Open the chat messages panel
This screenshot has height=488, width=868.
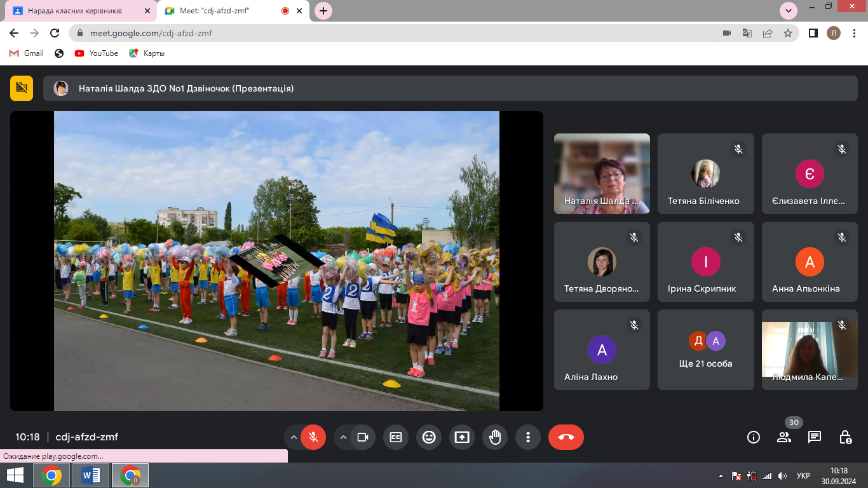[x=815, y=437]
